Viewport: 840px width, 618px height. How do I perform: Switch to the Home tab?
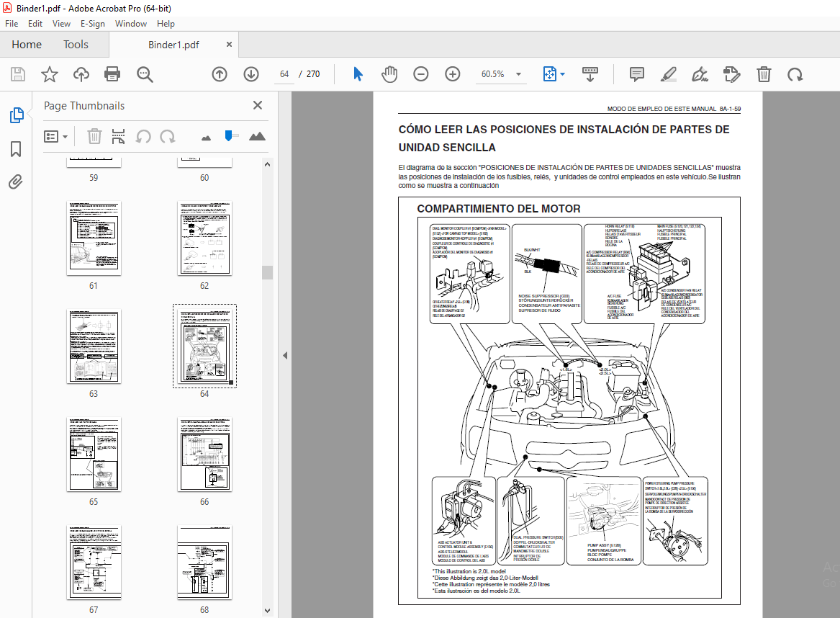click(27, 45)
